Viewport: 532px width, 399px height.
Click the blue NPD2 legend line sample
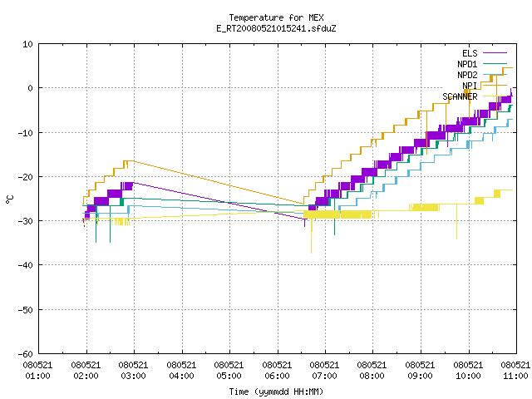click(495, 74)
